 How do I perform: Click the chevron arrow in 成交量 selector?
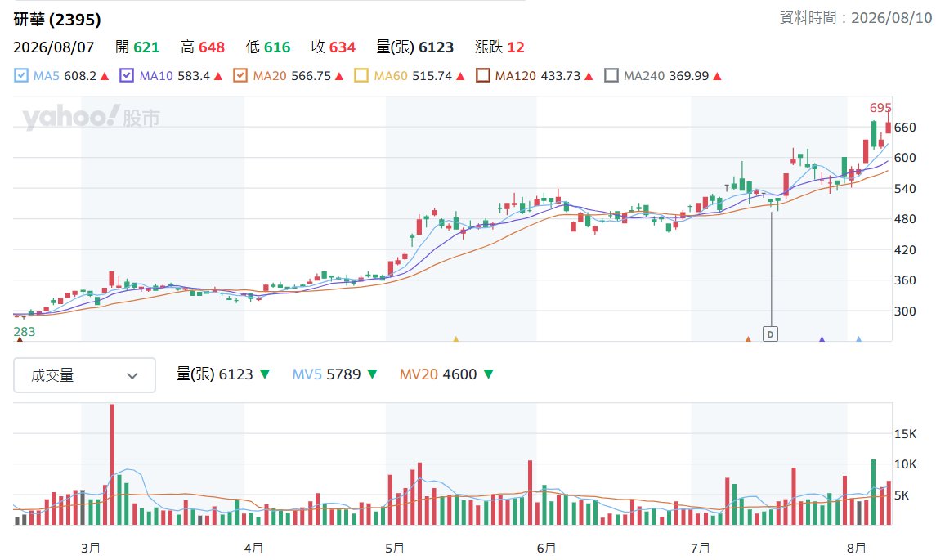[x=132, y=375]
